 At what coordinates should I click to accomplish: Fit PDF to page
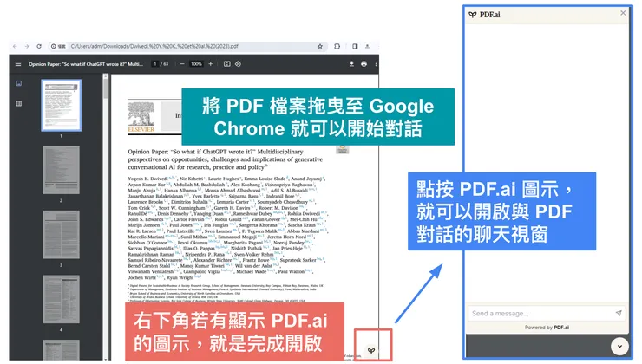coord(226,64)
